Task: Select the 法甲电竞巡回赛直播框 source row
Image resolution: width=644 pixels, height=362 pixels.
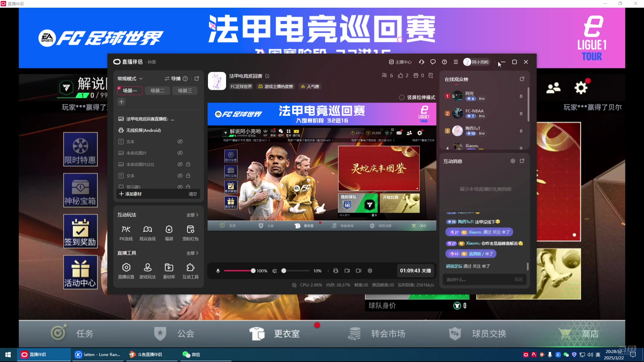Action: click(158, 119)
